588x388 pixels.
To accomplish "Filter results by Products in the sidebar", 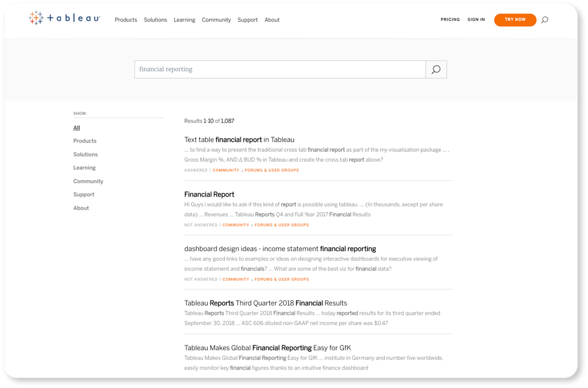I will pyautogui.click(x=85, y=141).
